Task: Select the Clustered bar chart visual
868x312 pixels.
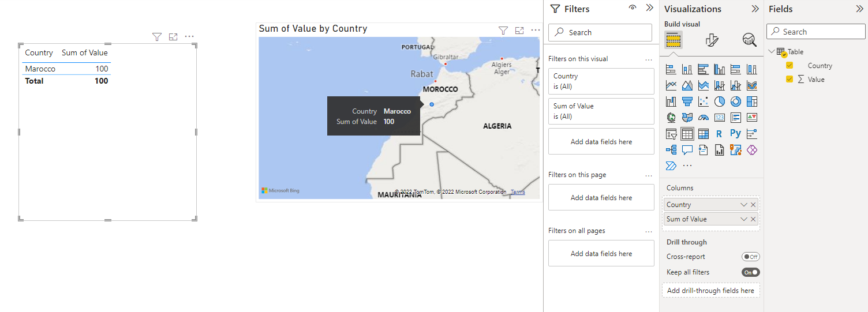Action: pyautogui.click(x=703, y=69)
